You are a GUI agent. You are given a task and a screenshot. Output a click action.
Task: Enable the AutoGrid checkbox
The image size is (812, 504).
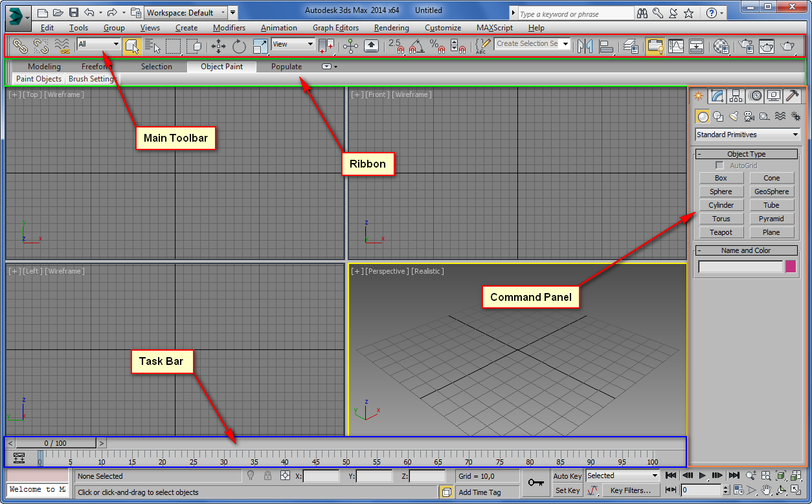coord(719,166)
